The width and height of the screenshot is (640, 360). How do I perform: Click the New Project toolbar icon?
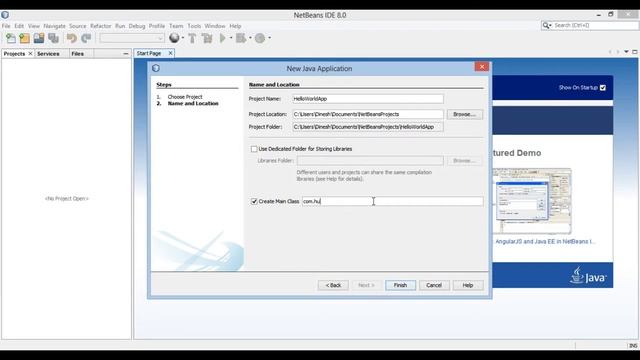click(x=24, y=38)
